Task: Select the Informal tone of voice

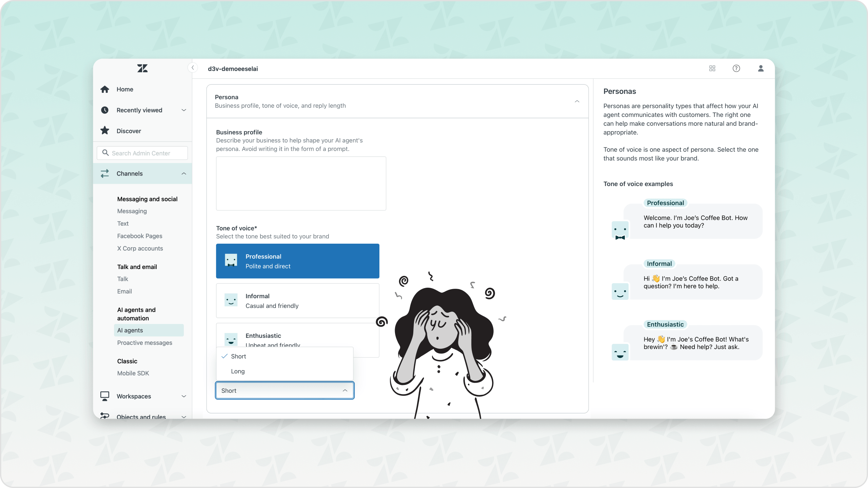Action: [x=297, y=300]
